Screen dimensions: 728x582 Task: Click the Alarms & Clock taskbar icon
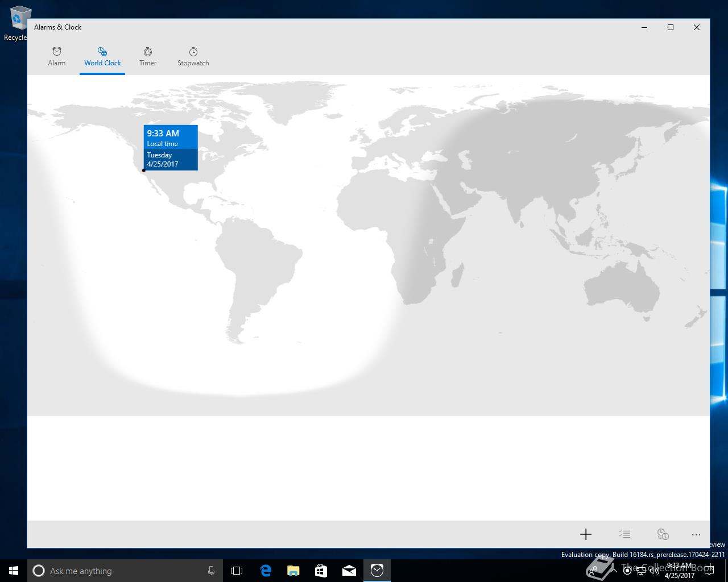pos(377,571)
